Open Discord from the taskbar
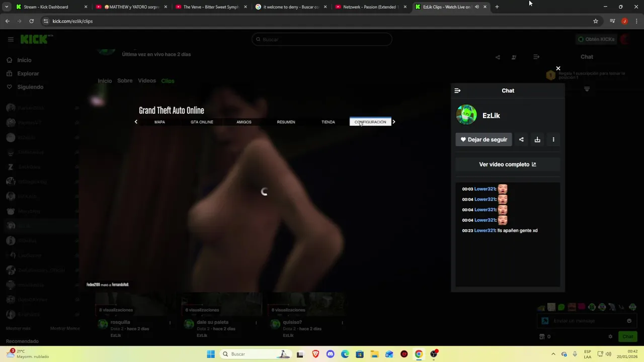The height and width of the screenshot is (362, 644). [330, 354]
